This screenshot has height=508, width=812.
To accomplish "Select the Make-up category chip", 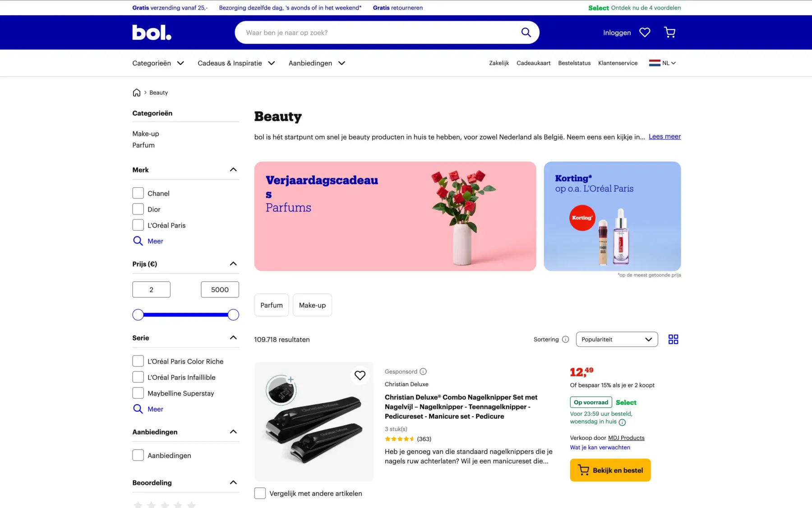I will click(312, 305).
